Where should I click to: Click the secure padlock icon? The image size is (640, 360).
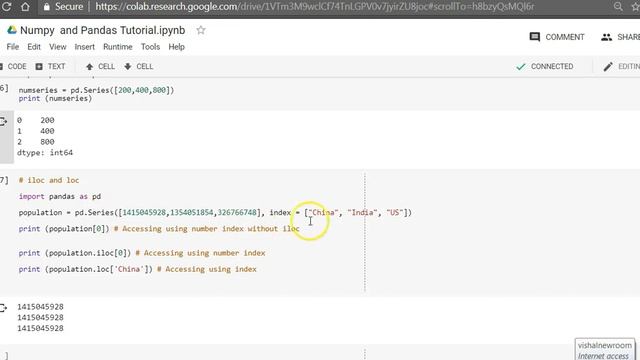[47, 7]
